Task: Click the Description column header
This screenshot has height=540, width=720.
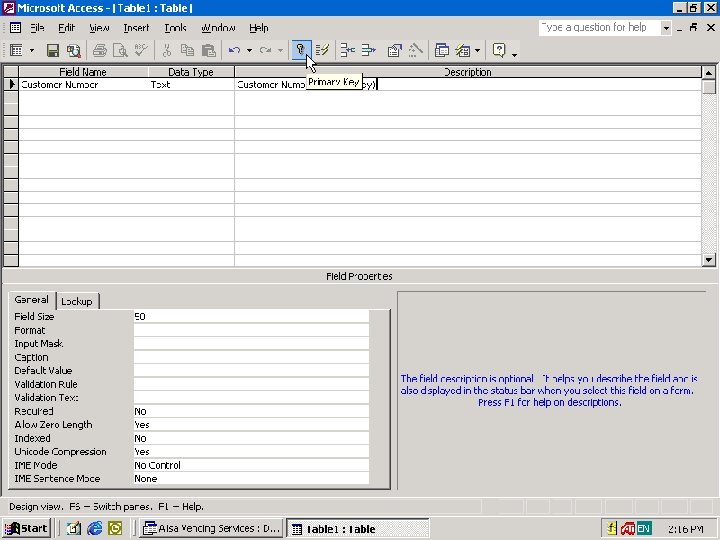Action: click(468, 72)
